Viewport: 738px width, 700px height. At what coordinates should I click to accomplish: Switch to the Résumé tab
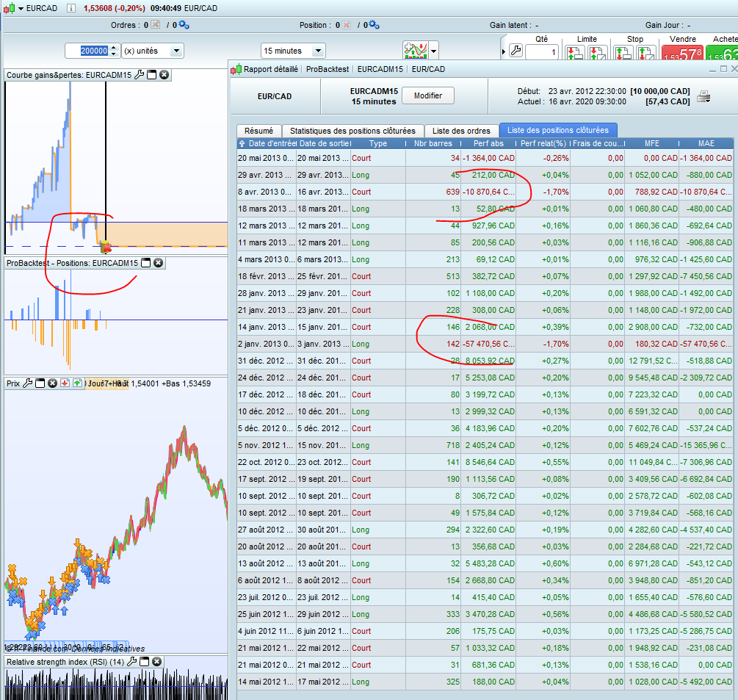click(x=258, y=131)
